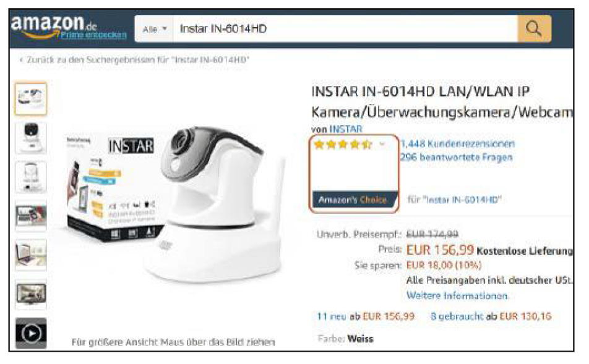
Task: Select the fourth thumbnail showing laptop and phone
Action: click(31, 216)
